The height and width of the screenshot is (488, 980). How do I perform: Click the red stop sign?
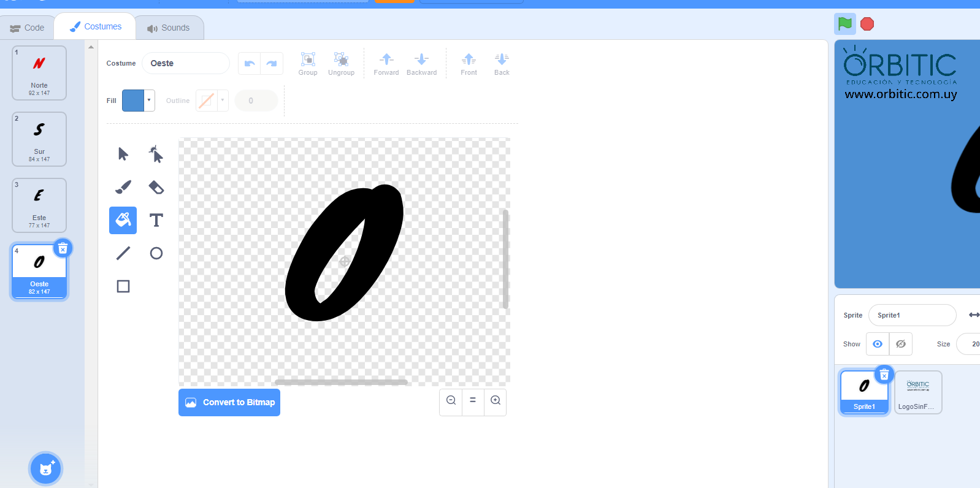coord(867,24)
